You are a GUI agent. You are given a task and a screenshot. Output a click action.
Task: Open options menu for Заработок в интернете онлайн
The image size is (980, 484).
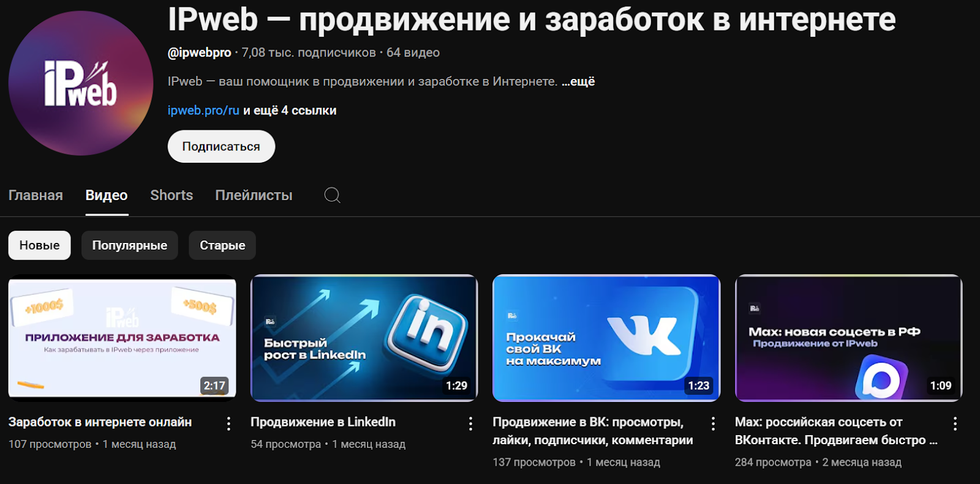point(228,423)
